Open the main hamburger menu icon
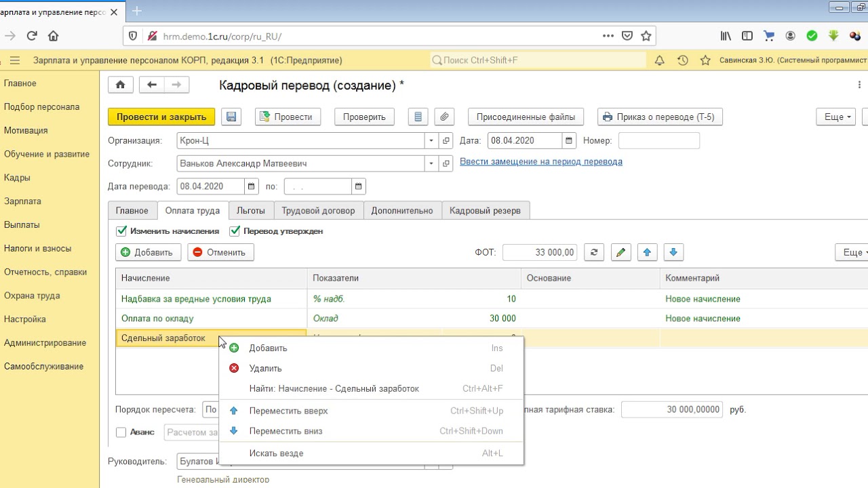This screenshot has width=868, height=488. [x=15, y=60]
